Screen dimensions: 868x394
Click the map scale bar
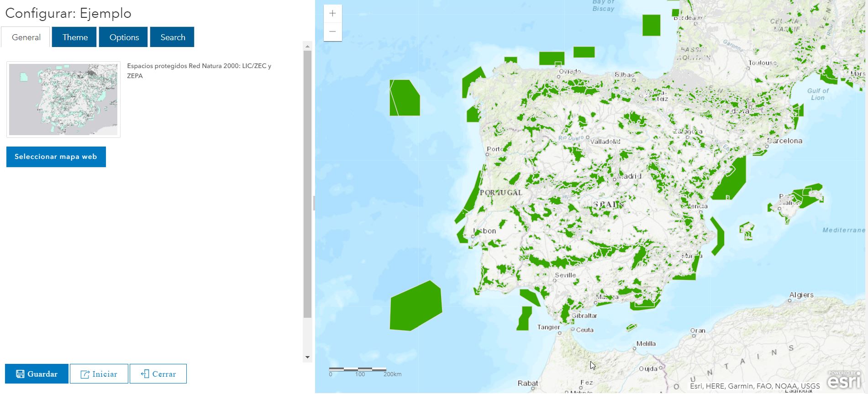click(x=358, y=369)
